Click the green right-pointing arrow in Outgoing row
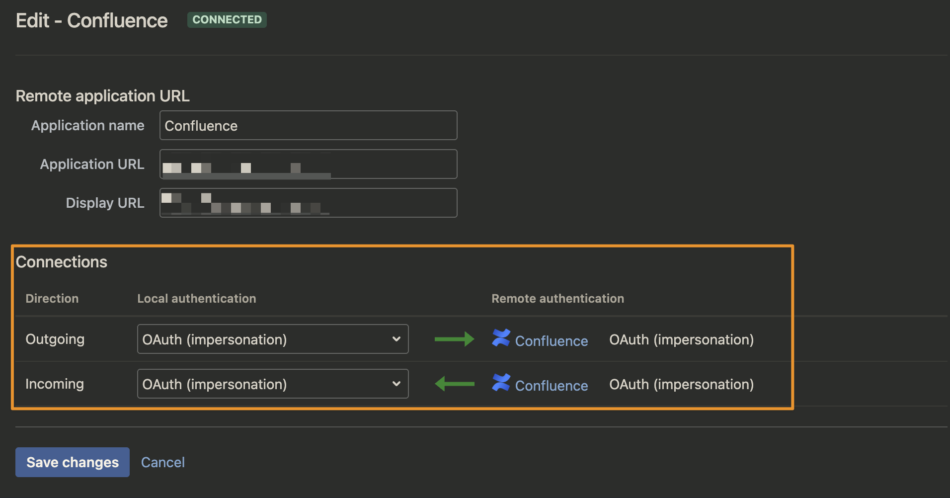Image resolution: width=950 pixels, height=498 pixels. tap(454, 339)
